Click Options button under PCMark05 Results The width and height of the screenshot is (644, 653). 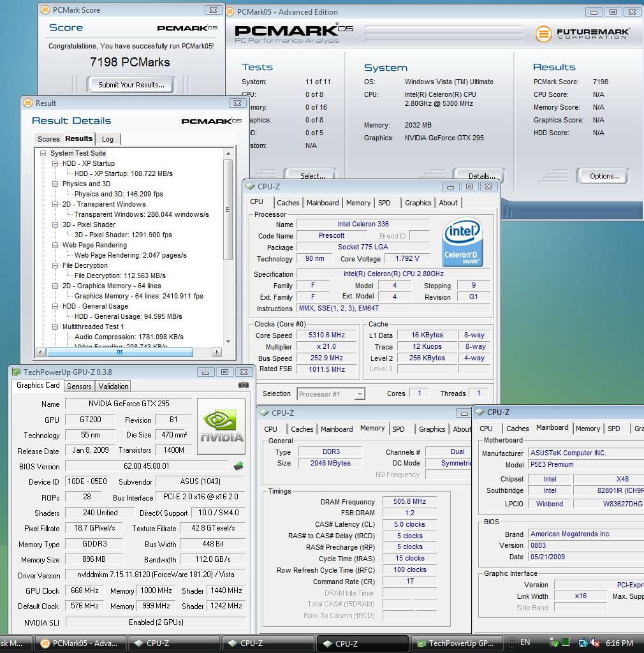coord(604,176)
